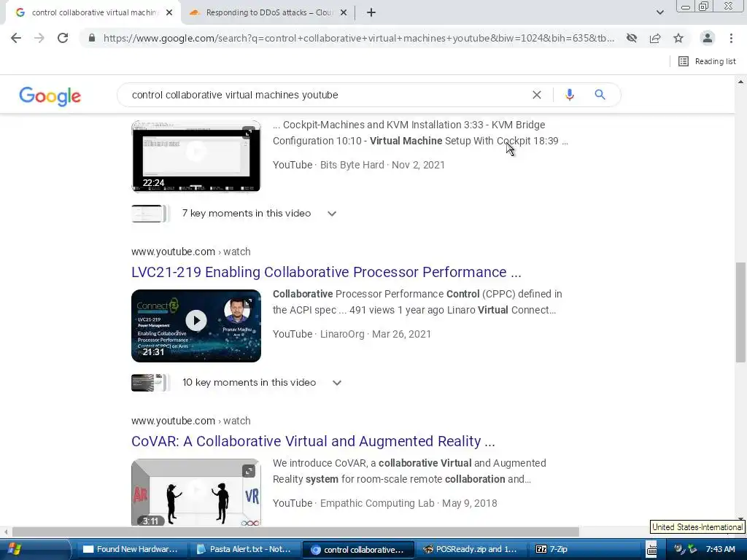View site information via lock icon
The width and height of the screenshot is (747, 560).
92,38
